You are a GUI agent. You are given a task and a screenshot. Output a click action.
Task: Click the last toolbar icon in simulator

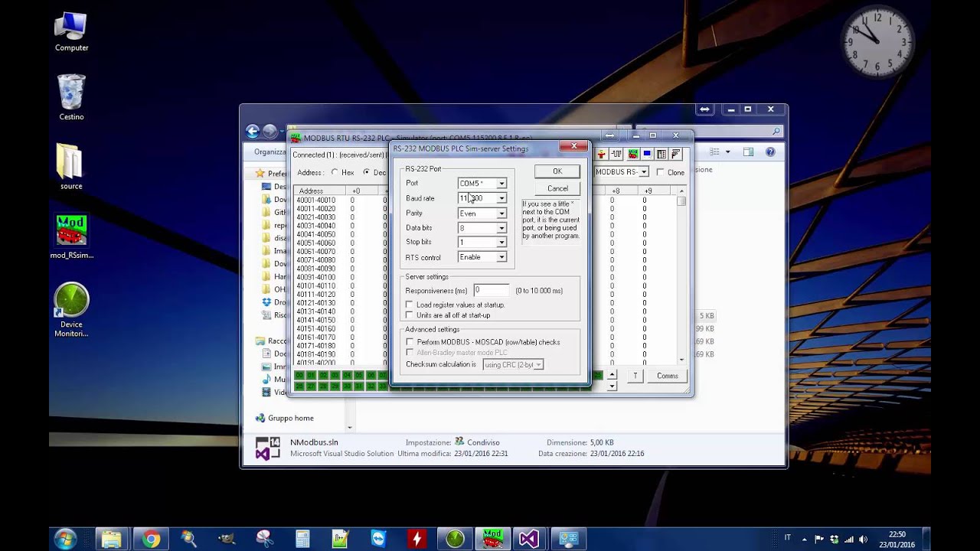[x=676, y=155]
